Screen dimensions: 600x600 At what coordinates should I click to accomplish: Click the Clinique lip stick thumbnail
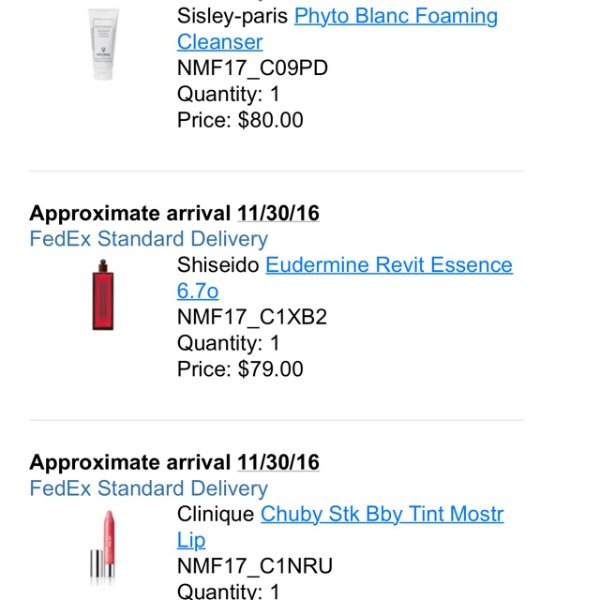tap(103, 547)
